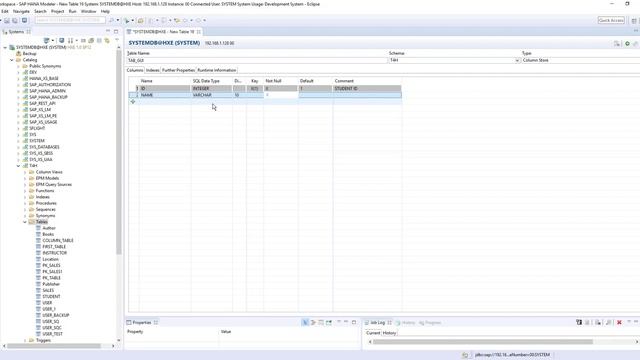Select the Columns tab
The width and height of the screenshot is (640, 360).
click(135, 70)
